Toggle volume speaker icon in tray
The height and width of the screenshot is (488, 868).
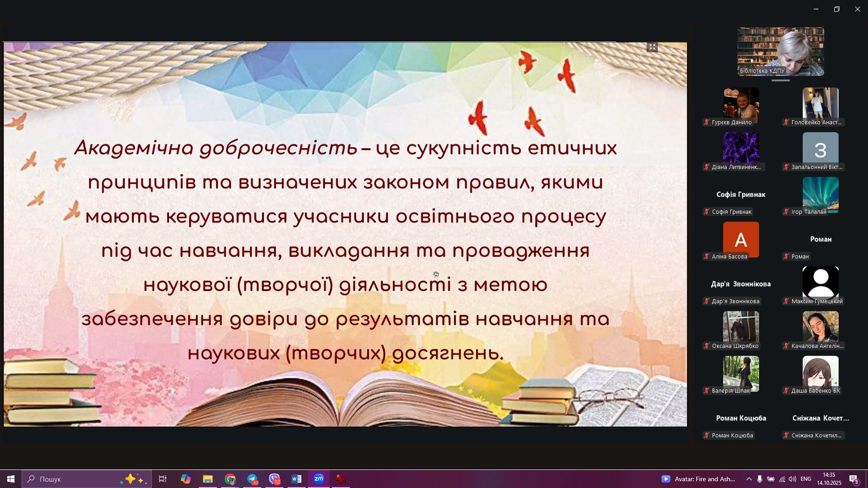click(x=792, y=479)
